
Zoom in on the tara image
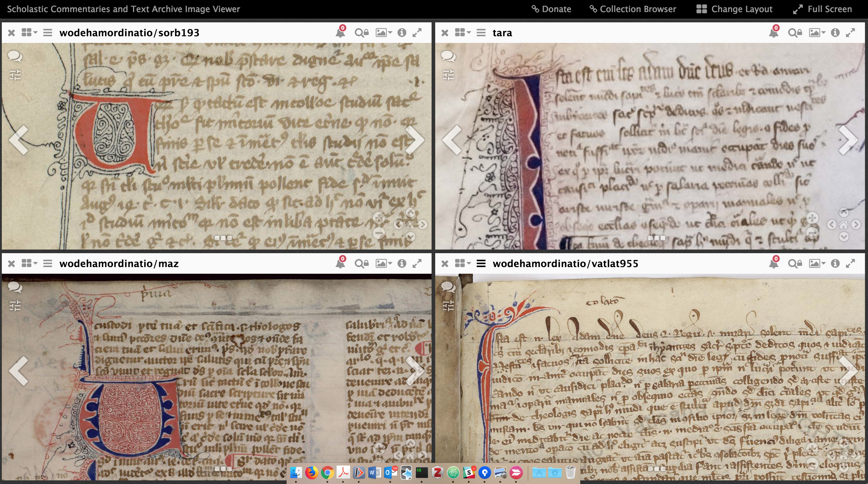(812, 218)
